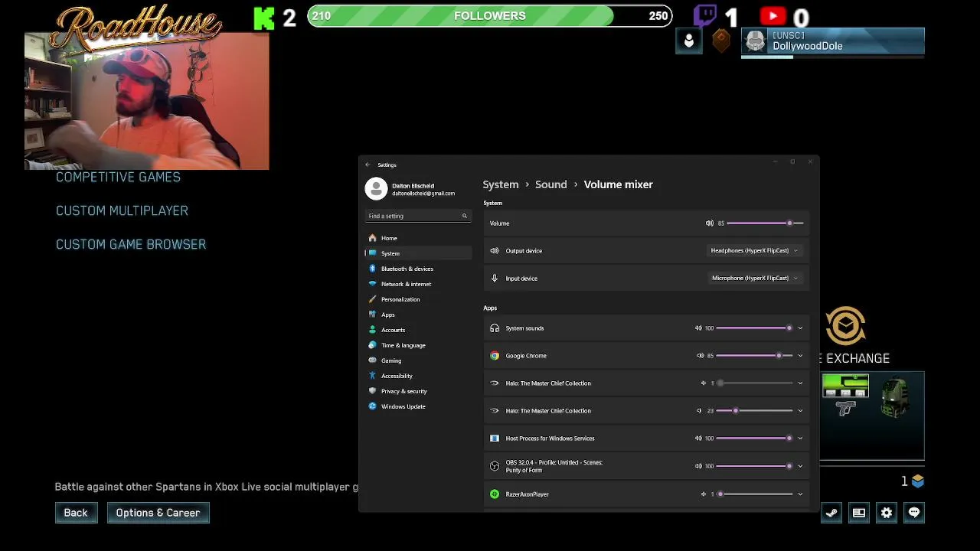Adjust the System sounds volume slider
This screenshot has height=551, width=980.
pyautogui.click(x=754, y=328)
